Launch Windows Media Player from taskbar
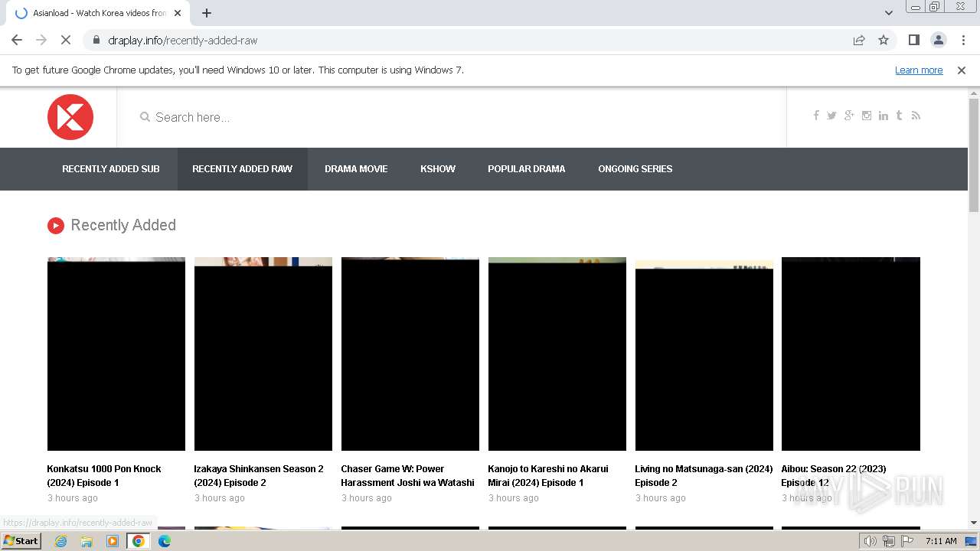Image resolution: width=980 pixels, height=551 pixels. (x=113, y=541)
